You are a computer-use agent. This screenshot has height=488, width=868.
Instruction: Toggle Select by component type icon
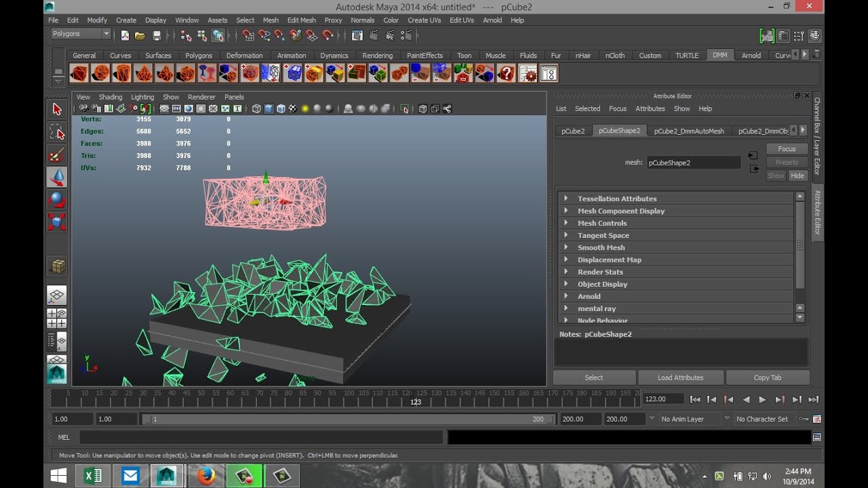click(218, 35)
